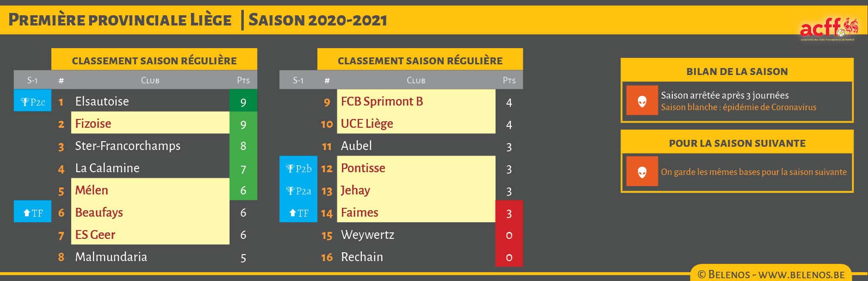
Task: Click the S-1 column header in left table
Action: click(32, 80)
